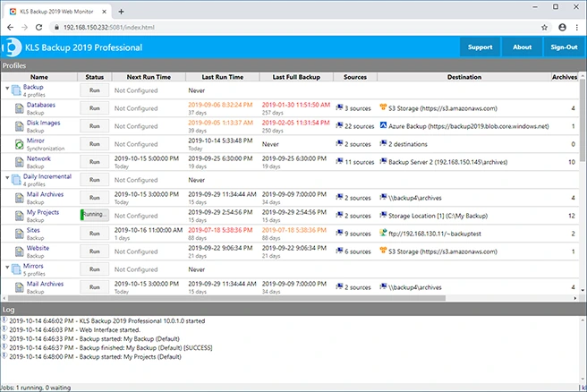The height and width of the screenshot is (392, 587).
Task: Click the Mirror synchronization profile icon
Action: 20,144
